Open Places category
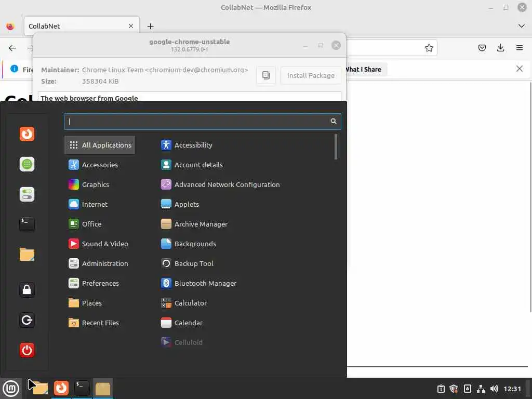The width and height of the screenshot is (532, 399). click(100, 303)
